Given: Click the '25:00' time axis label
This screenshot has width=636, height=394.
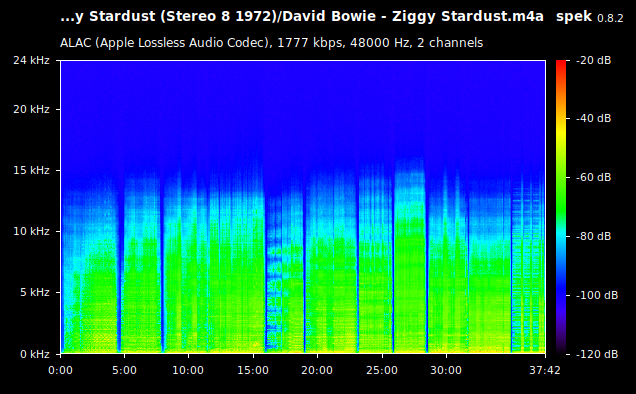Looking at the screenshot, I should 382,370.
